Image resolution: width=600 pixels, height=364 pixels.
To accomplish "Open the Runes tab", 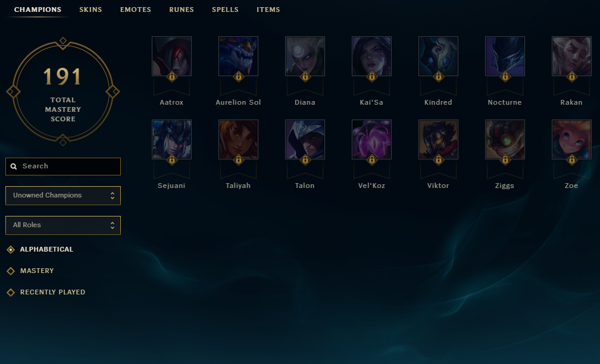I will click(x=182, y=10).
